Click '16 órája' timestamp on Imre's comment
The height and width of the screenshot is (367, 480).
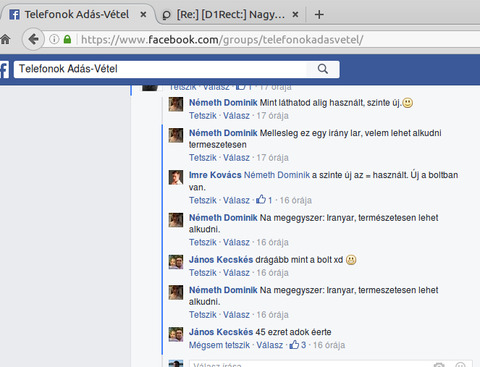pos(295,200)
